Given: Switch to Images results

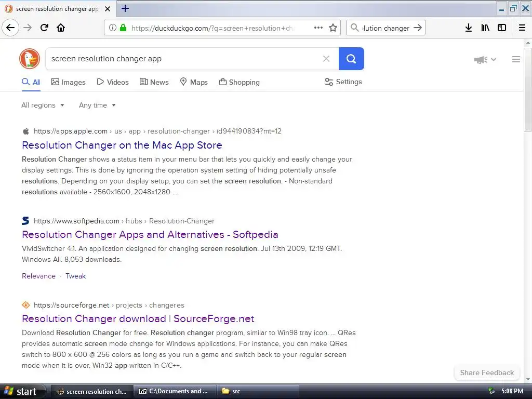Looking at the screenshot, I should point(68,82).
